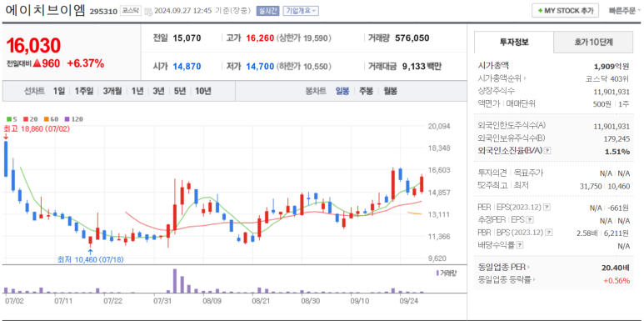Viewport: 644px width, 321px height.
Task: Click the 코스닥 market badge
Action: coord(130,11)
